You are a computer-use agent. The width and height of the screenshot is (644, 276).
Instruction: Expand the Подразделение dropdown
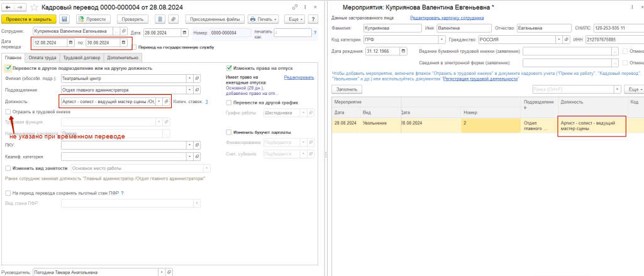pos(189,90)
